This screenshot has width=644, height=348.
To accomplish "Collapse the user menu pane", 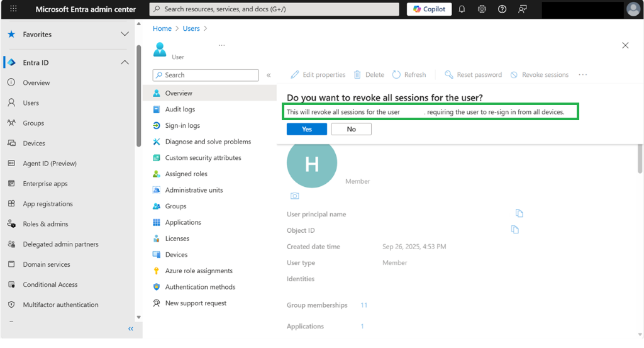I will pos(269,75).
